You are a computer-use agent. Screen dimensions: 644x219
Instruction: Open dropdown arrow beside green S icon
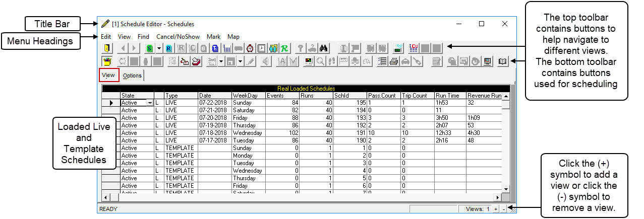coord(159,48)
